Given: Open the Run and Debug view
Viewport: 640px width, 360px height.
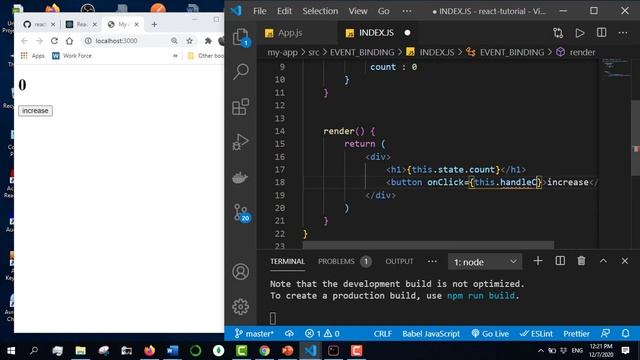Looking at the screenshot, I should (240, 142).
